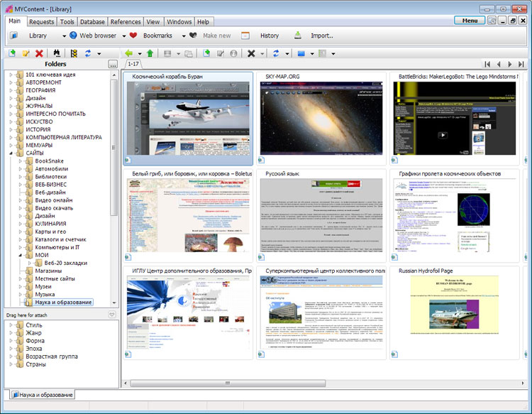The image size is (532, 414).
Task: Click the Import button
Action: click(321, 36)
